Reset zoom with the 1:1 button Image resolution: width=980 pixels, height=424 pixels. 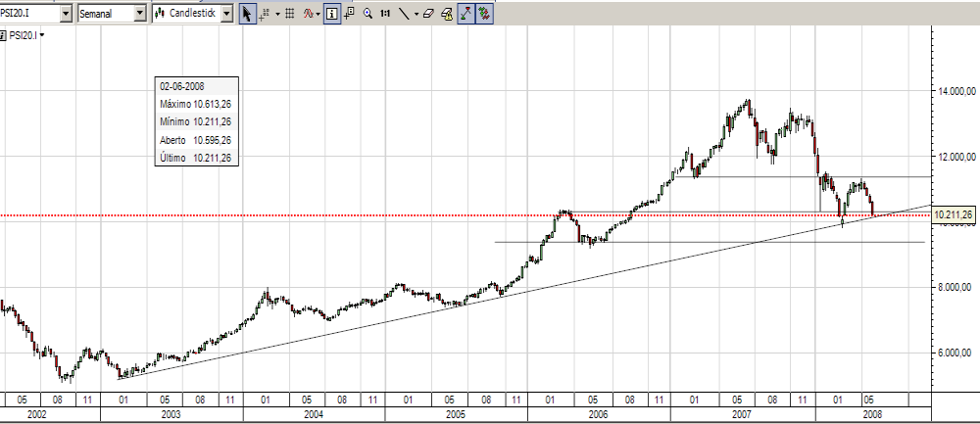[x=385, y=13]
